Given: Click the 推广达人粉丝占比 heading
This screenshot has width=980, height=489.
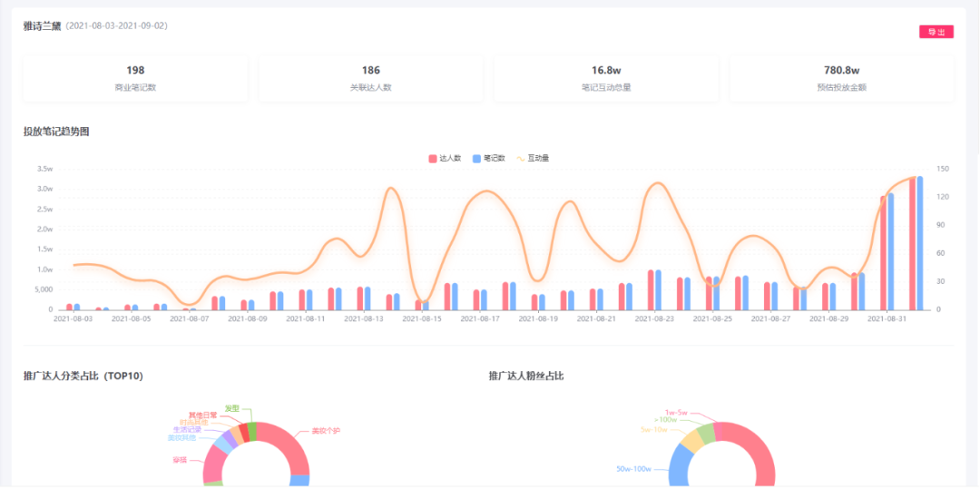Looking at the screenshot, I should click(526, 376).
